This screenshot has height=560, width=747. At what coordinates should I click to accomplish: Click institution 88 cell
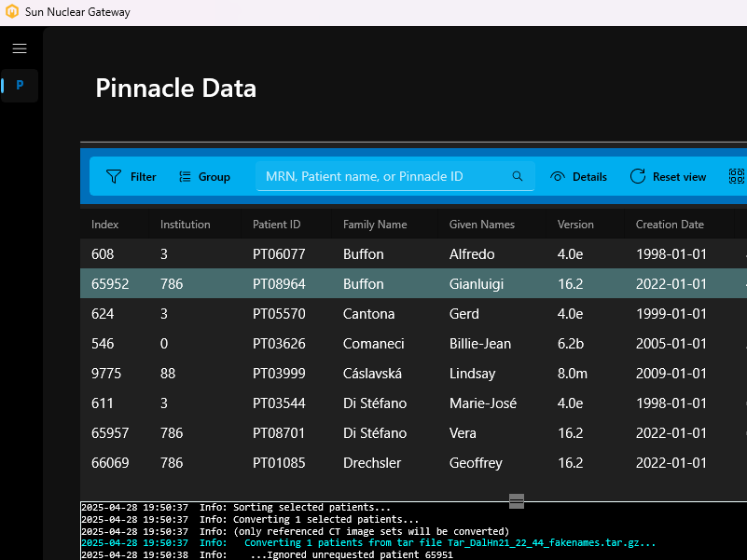[x=168, y=374]
